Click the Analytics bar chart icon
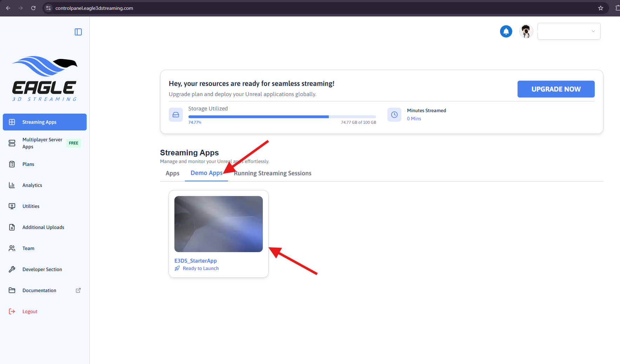Image resolution: width=620 pixels, height=364 pixels. point(12,185)
